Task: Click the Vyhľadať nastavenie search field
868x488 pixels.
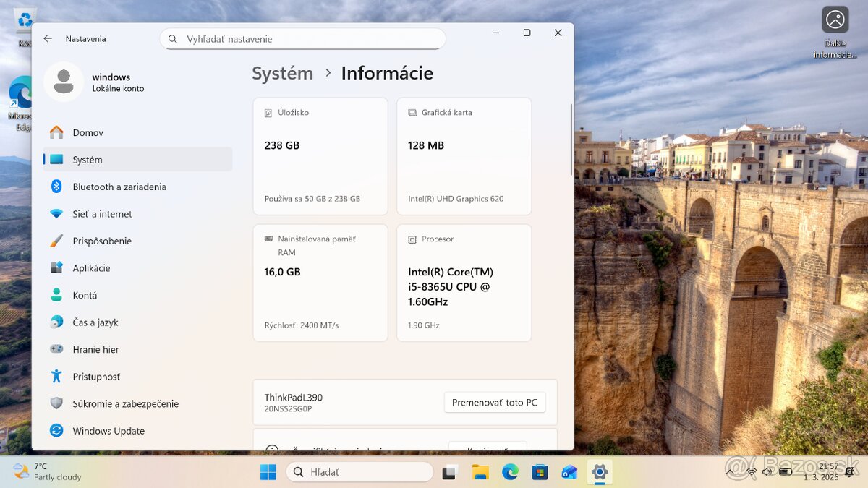Action: 302,38
